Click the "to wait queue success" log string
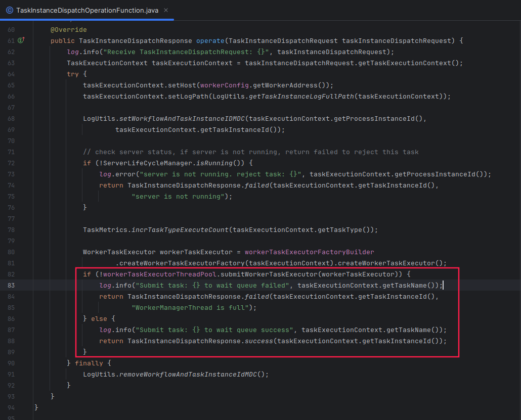Viewport: 521px width, 420px height. click(214, 330)
